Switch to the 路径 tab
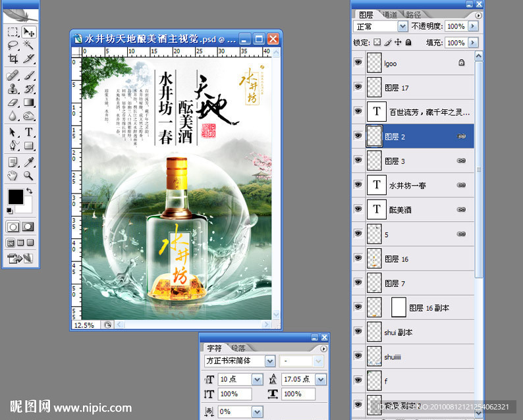The image size is (523, 420). [414, 14]
